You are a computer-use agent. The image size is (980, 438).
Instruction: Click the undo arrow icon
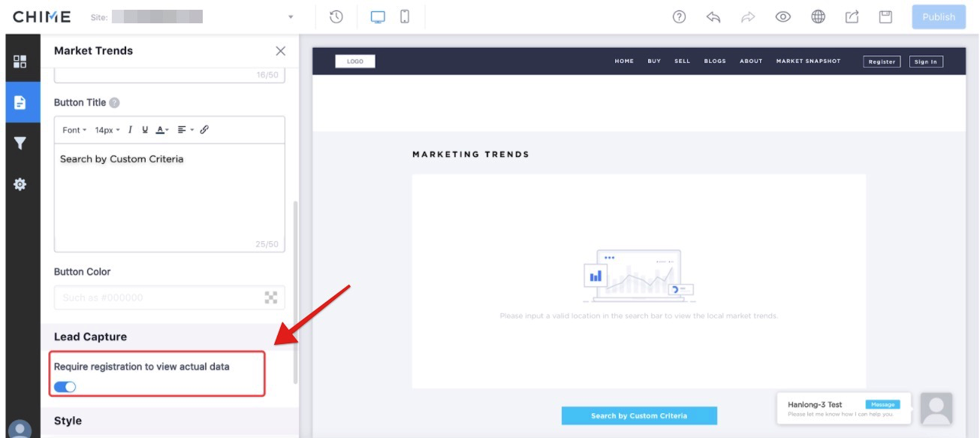point(713,17)
